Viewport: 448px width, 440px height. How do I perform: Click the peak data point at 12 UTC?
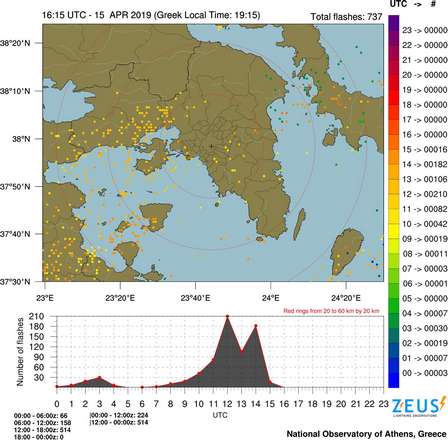(x=227, y=316)
